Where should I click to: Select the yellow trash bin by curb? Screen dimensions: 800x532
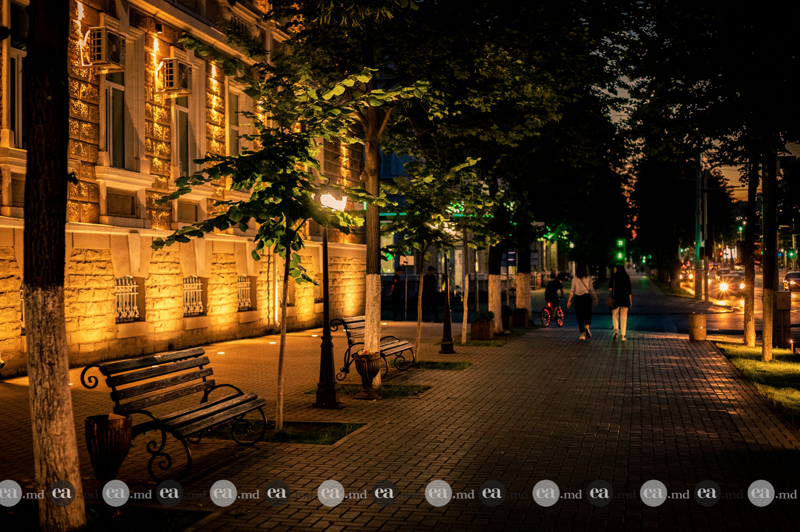(x=697, y=326)
